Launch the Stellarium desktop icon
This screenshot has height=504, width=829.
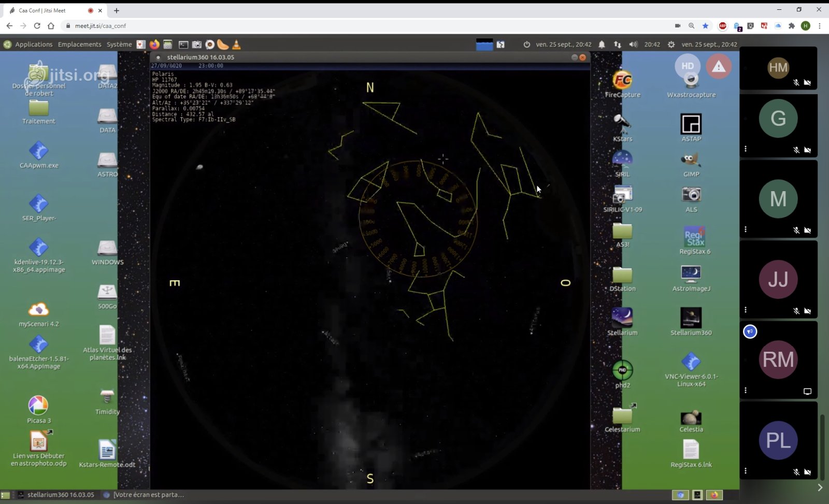(622, 317)
